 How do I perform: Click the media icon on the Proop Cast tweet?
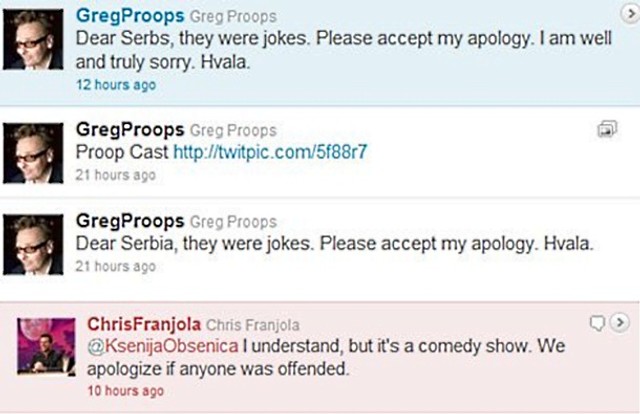tap(606, 129)
